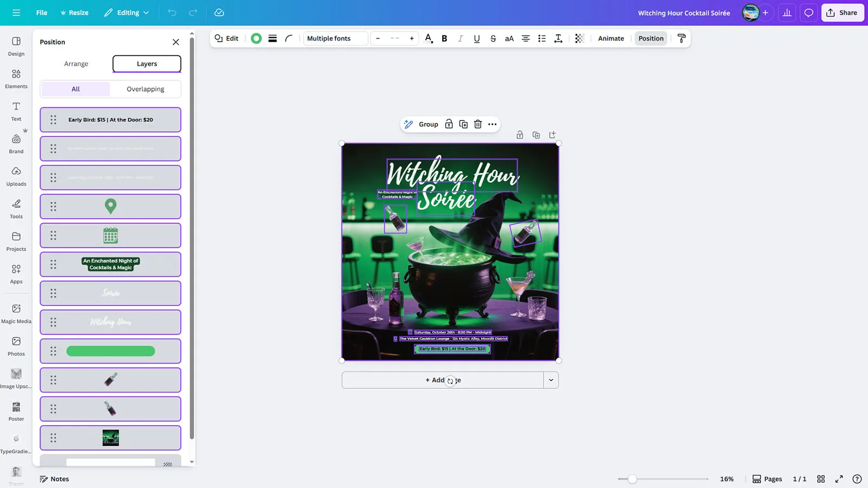Apply underline formatting to text
The width and height of the screenshot is (868, 488).
click(x=476, y=38)
